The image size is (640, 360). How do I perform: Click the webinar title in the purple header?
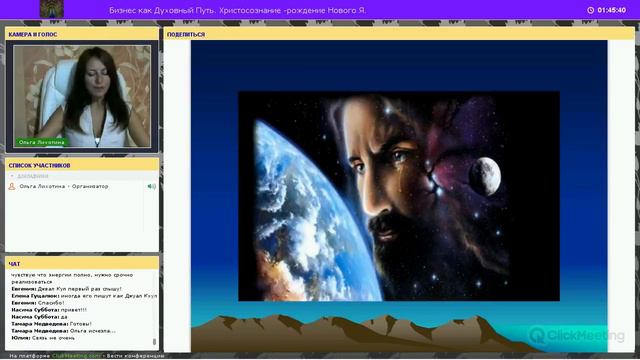[x=238, y=10]
